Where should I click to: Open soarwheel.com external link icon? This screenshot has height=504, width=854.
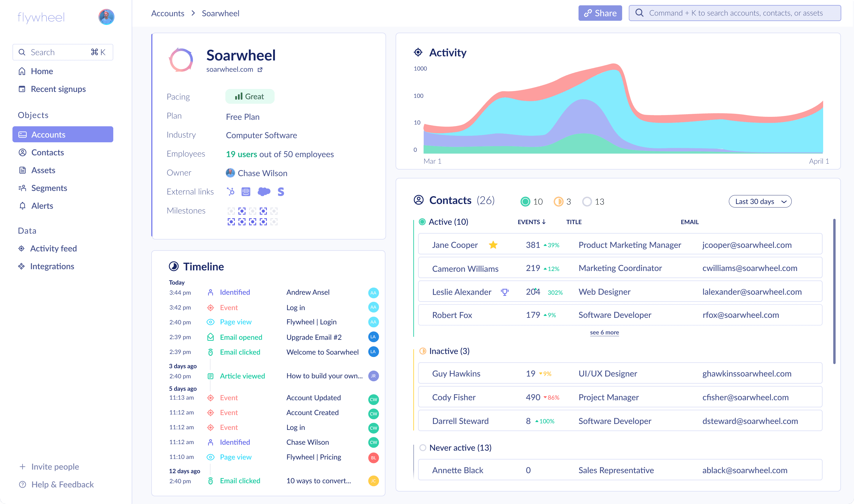(260, 70)
